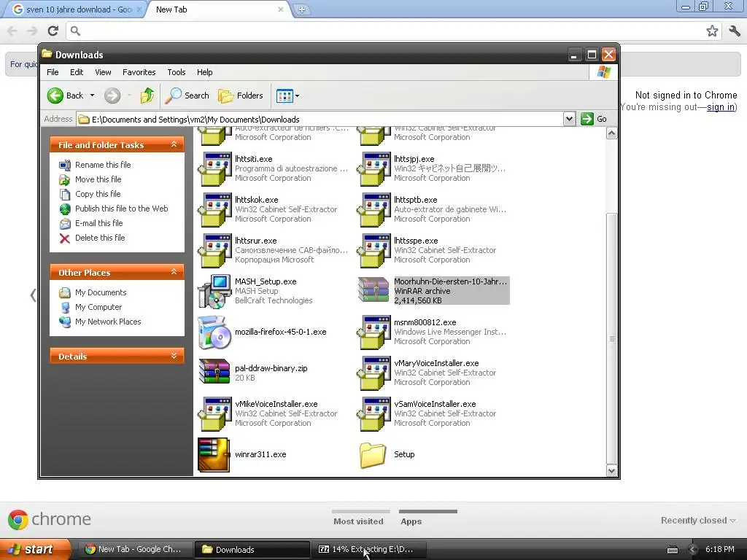Open Chrome wrench settings menu
The height and width of the screenshot is (560, 747).
click(x=735, y=31)
